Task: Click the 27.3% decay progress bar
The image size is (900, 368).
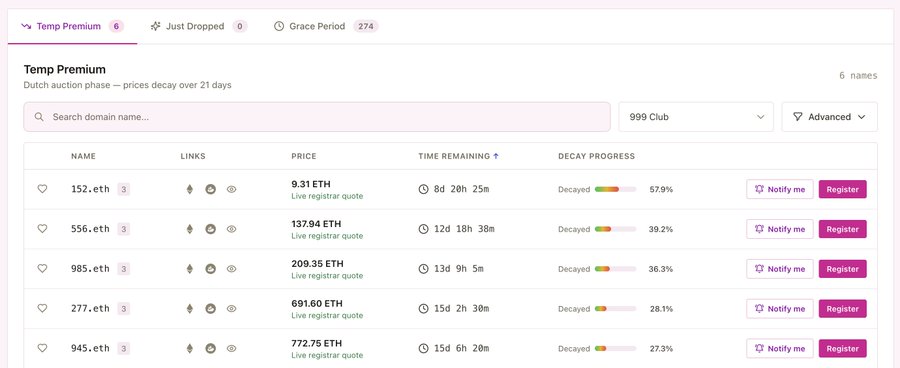Action: point(615,348)
